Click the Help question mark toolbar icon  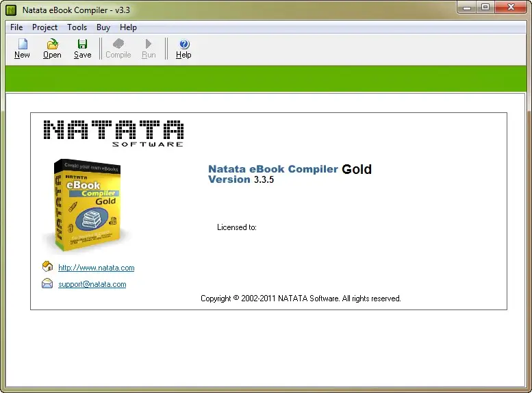[x=184, y=44]
